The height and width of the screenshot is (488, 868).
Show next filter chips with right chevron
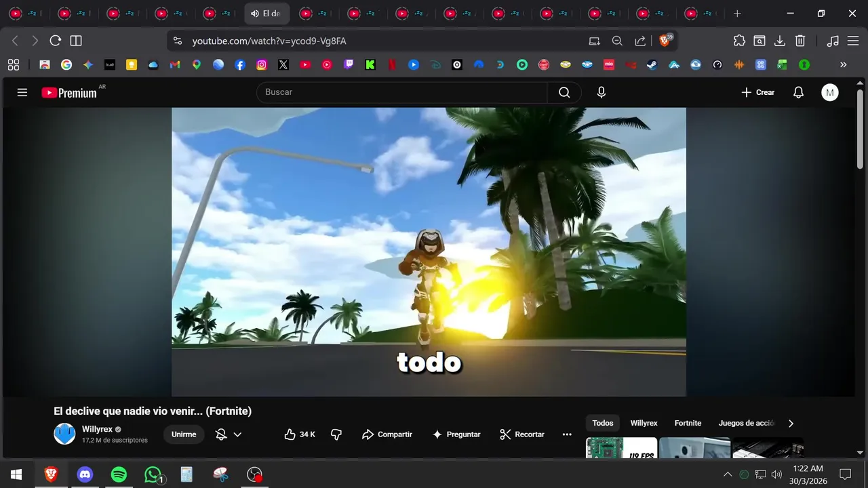point(791,423)
